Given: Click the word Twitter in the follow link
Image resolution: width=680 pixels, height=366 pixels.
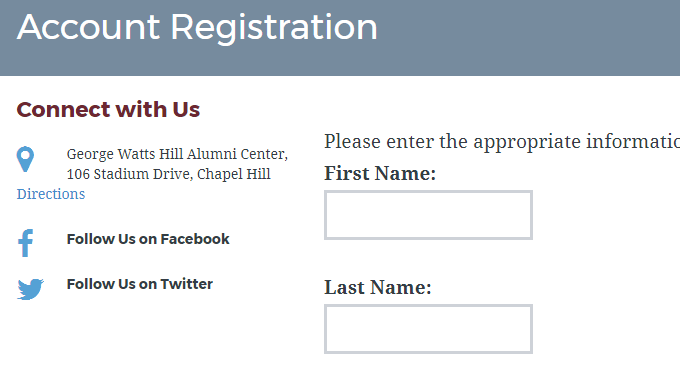Looking at the screenshot, I should point(186,284).
